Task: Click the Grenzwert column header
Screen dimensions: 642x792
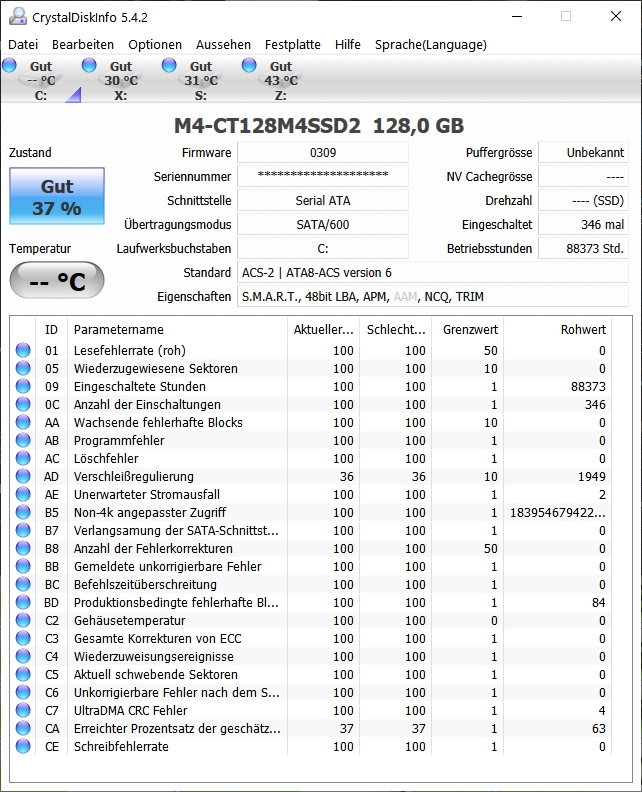Action: [467, 329]
